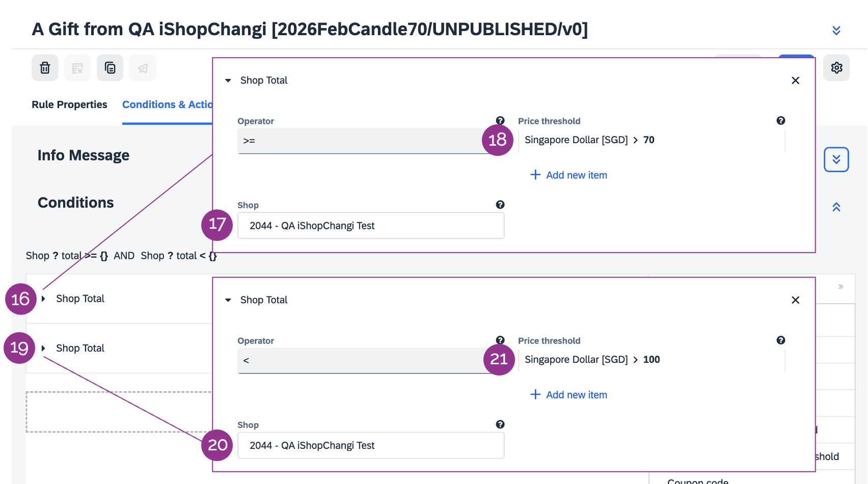868x484 pixels.
Task: Close the first Shop Total panel
Action: click(x=795, y=80)
